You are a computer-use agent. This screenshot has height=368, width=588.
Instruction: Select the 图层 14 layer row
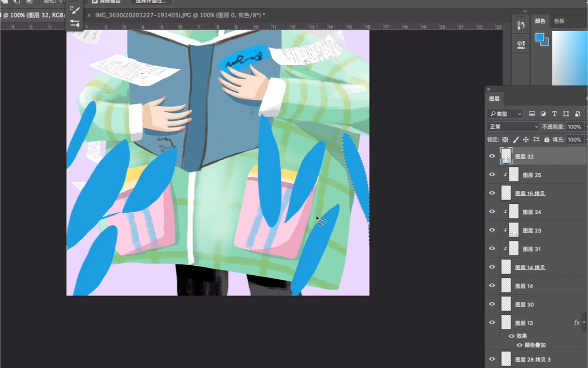tap(536, 286)
